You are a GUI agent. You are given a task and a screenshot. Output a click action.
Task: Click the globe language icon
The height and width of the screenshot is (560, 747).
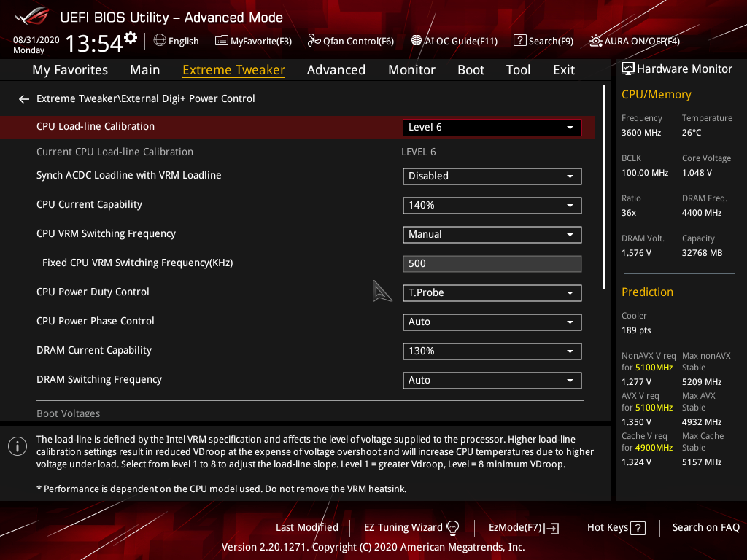(x=160, y=41)
